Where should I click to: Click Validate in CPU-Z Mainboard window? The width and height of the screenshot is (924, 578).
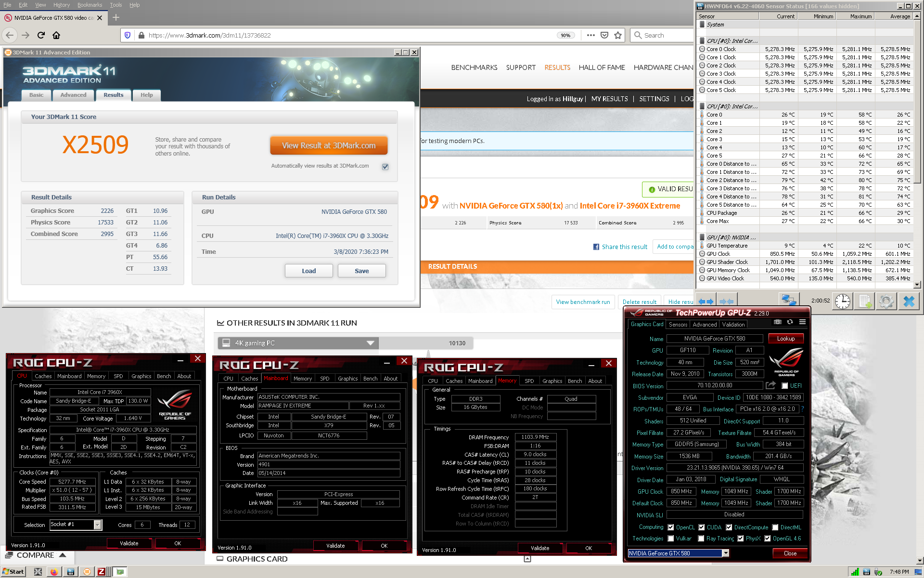(335, 546)
